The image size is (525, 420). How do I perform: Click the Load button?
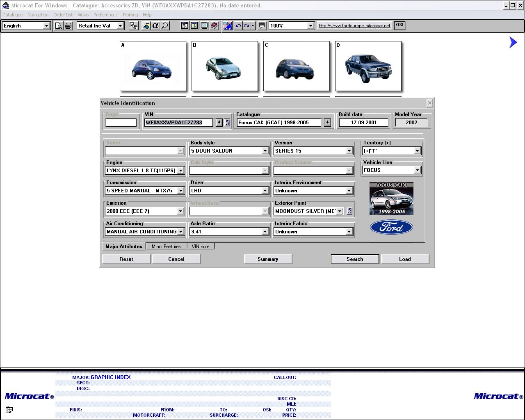405,259
